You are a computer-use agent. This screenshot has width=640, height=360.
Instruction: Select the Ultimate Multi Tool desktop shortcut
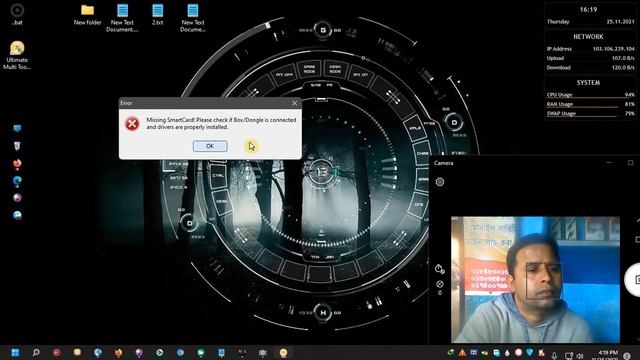tap(17, 56)
